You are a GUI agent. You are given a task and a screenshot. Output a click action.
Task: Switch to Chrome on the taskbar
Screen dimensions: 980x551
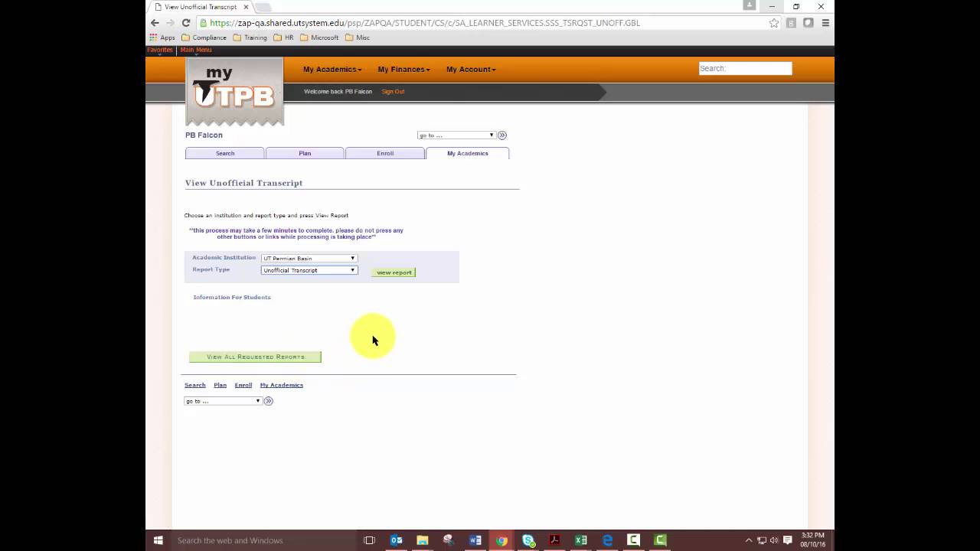click(x=501, y=540)
